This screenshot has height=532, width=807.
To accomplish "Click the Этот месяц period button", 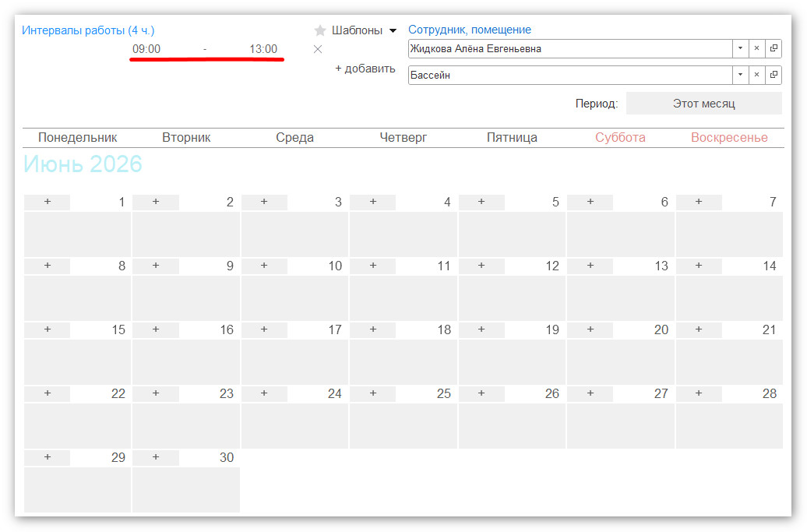I will tap(703, 104).
